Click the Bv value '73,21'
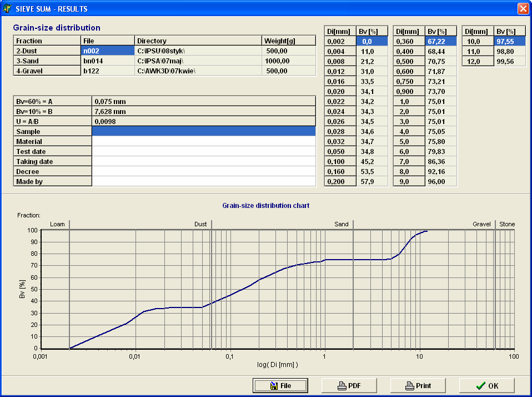The height and width of the screenshot is (397, 532). coord(441,82)
